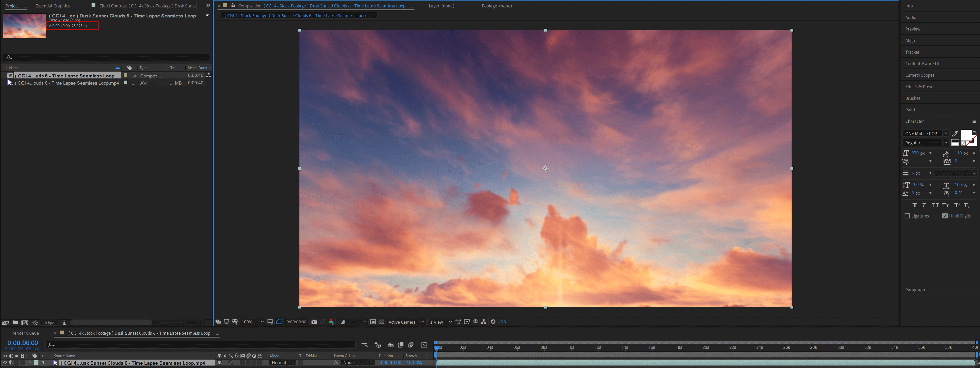Screen dimensions: 980x368
Task: Hide video for layer 1 with eye icon
Action: coord(5,363)
